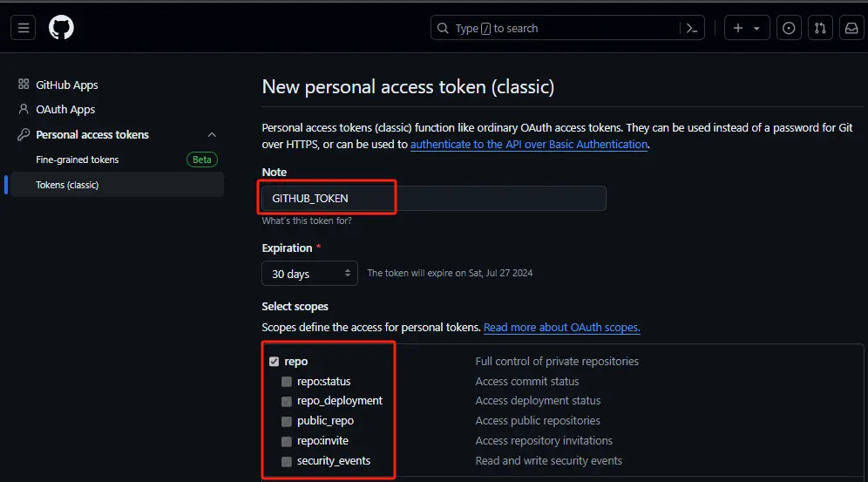Select Fine-grained tokens in sidebar
Screen dimensions: 868x482
coord(77,160)
